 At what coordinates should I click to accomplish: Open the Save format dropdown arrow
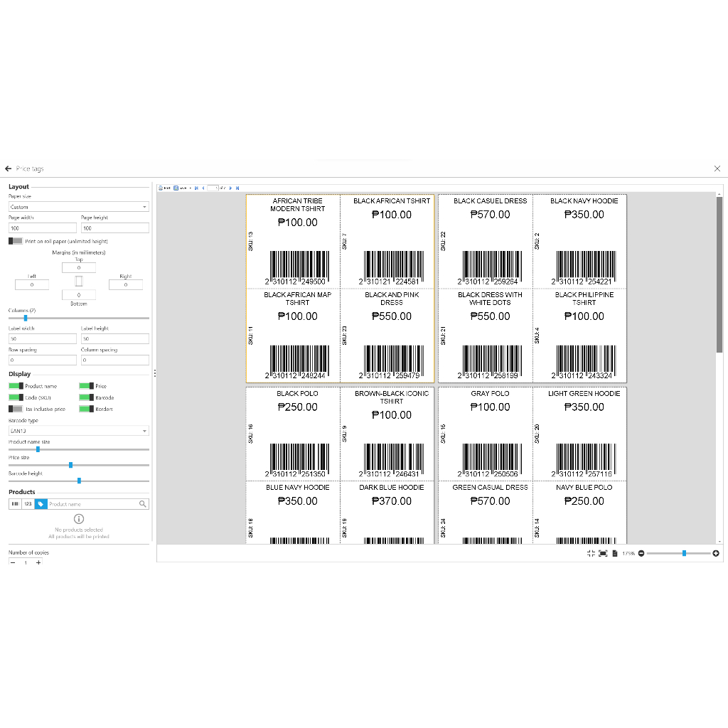point(190,188)
